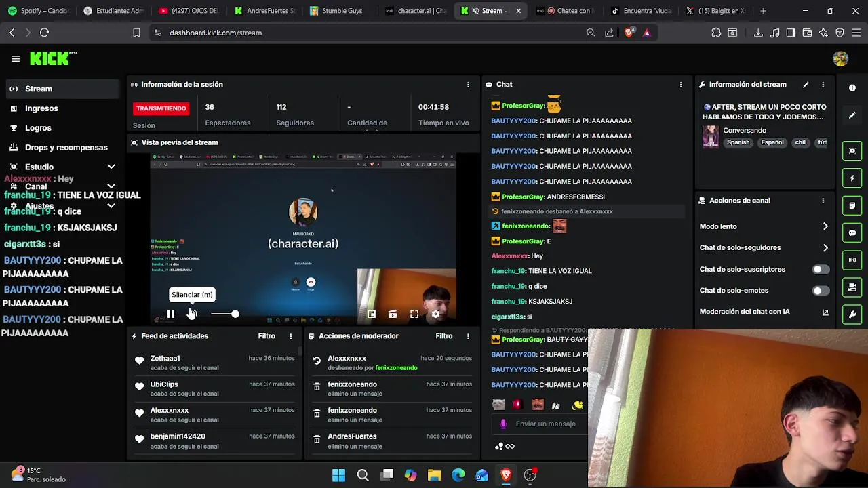Bookmark this page in the address bar

(x=136, y=33)
